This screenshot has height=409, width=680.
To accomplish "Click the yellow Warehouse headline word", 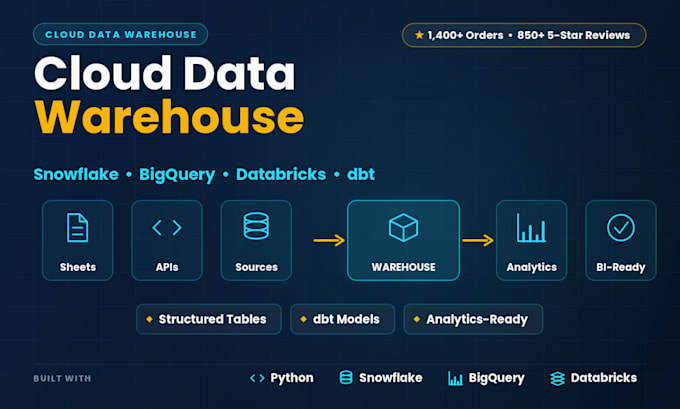I will [169, 117].
